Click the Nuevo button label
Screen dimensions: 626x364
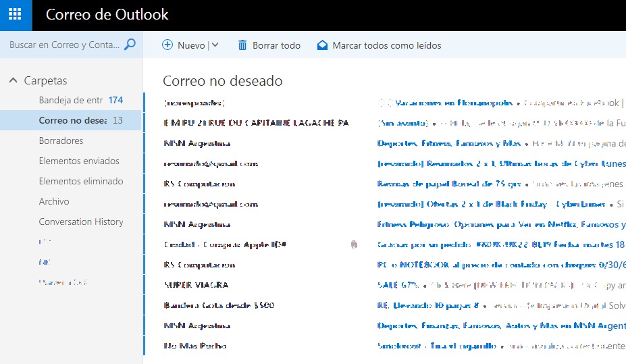tap(191, 45)
